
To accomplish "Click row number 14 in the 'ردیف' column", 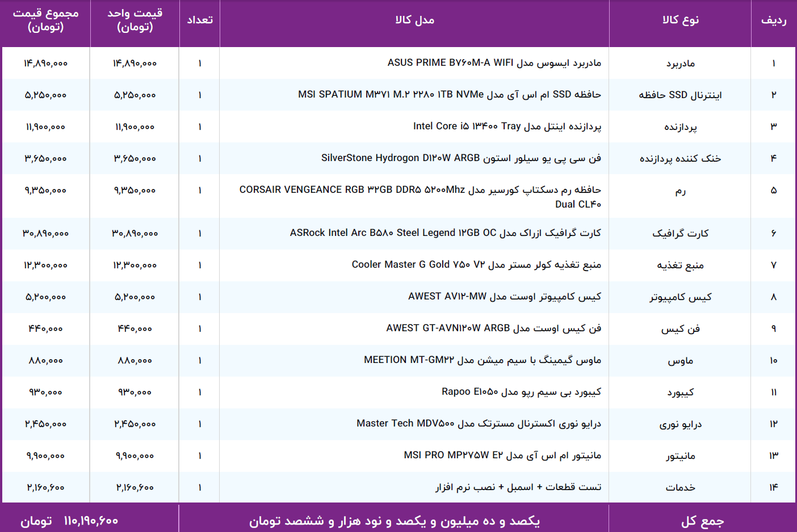I will (774, 488).
